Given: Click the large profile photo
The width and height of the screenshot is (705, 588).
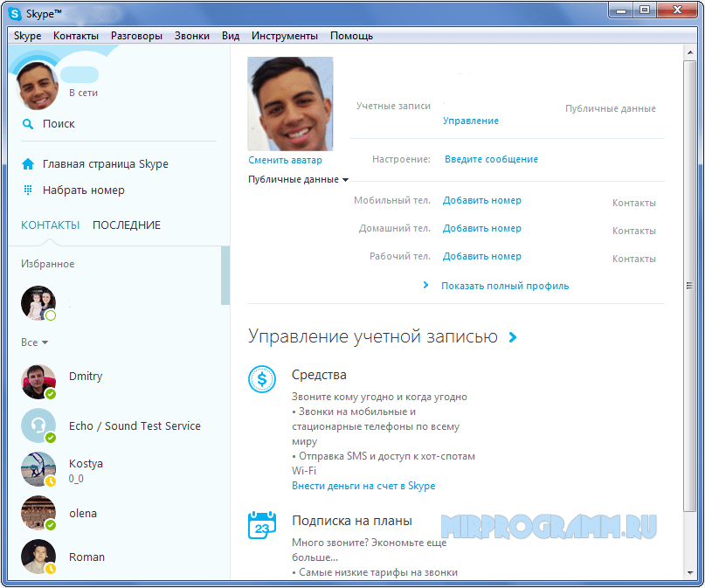Looking at the screenshot, I should point(290,104).
